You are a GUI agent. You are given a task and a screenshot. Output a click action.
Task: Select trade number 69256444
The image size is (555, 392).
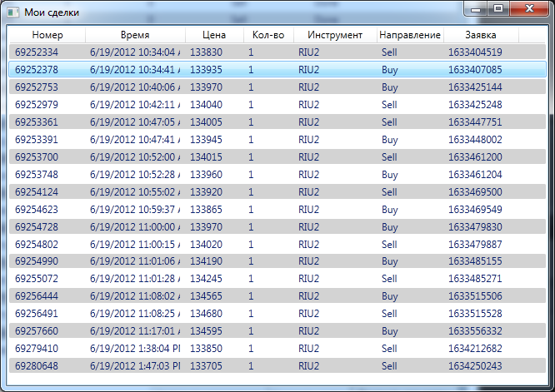37,296
